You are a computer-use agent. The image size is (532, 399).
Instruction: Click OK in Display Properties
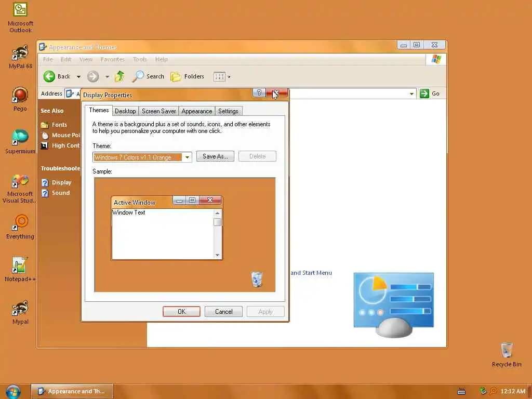pyautogui.click(x=181, y=312)
